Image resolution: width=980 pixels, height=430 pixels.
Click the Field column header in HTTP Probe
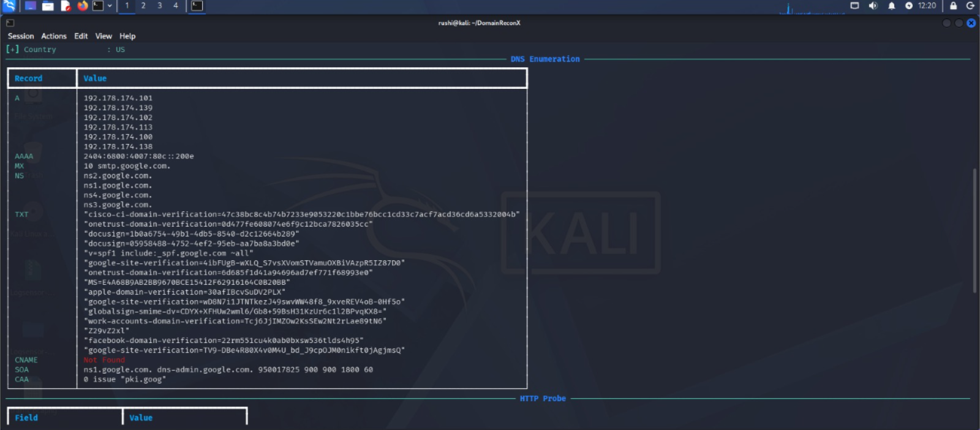pos(26,418)
